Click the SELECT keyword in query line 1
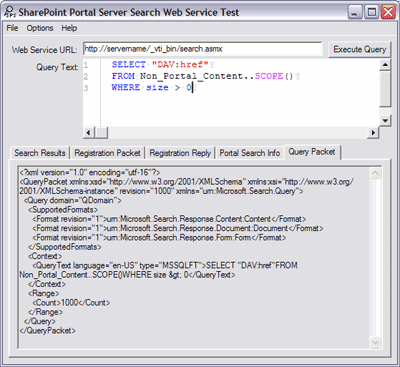Viewport: 400px width, 367px height. pos(128,64)
